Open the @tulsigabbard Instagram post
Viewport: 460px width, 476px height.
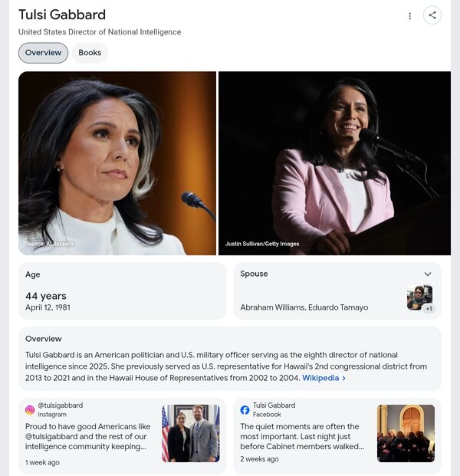[x=123, y=435]
